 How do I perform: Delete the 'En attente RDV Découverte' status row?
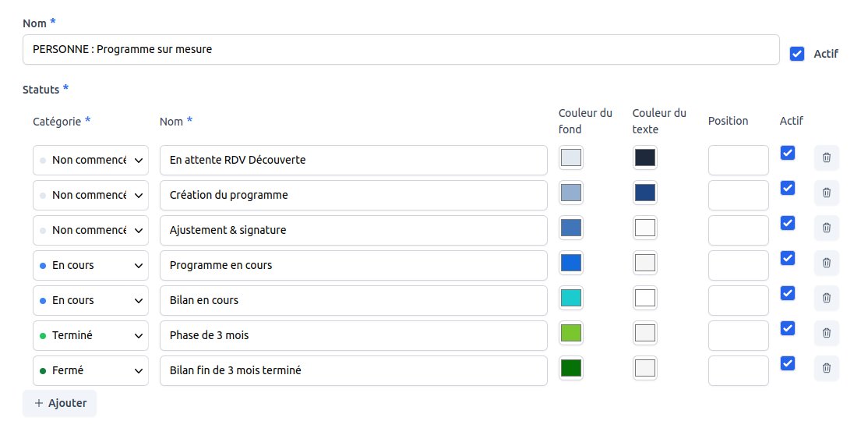coord(826,157)
